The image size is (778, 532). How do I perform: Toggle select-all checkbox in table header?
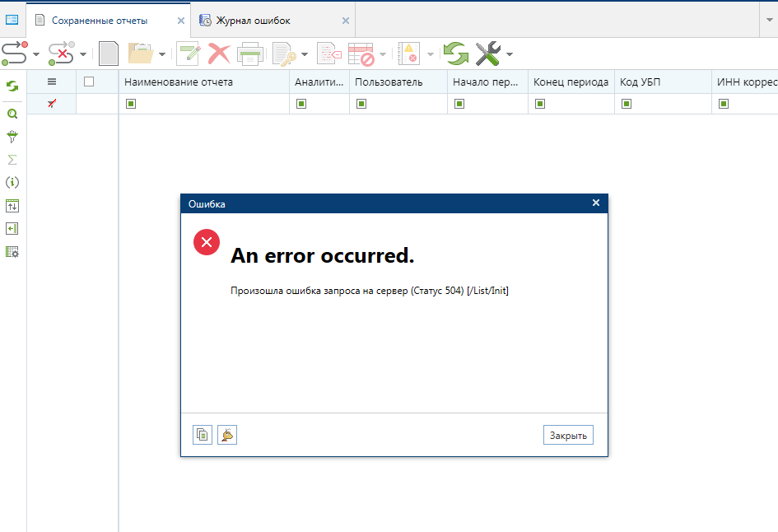coord(89,82)
